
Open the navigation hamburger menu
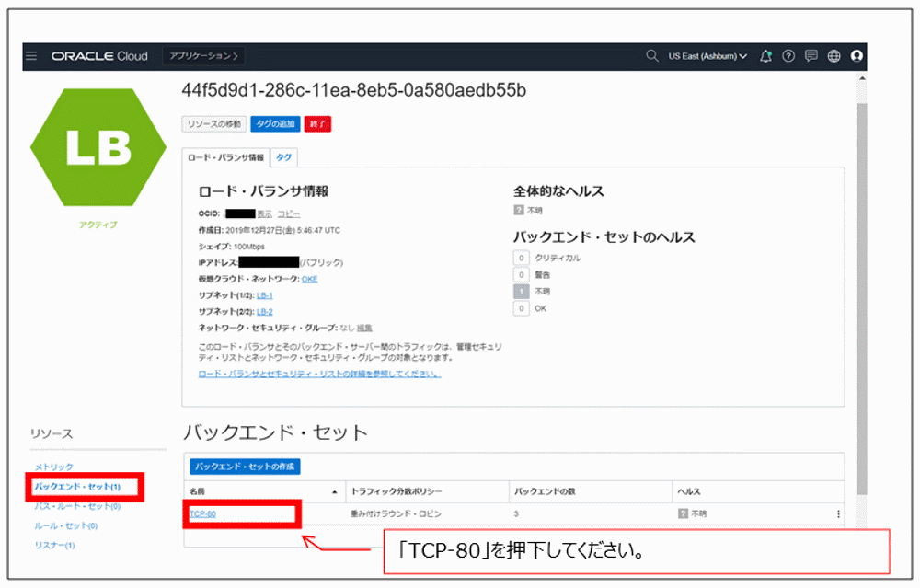pos(30,56)
